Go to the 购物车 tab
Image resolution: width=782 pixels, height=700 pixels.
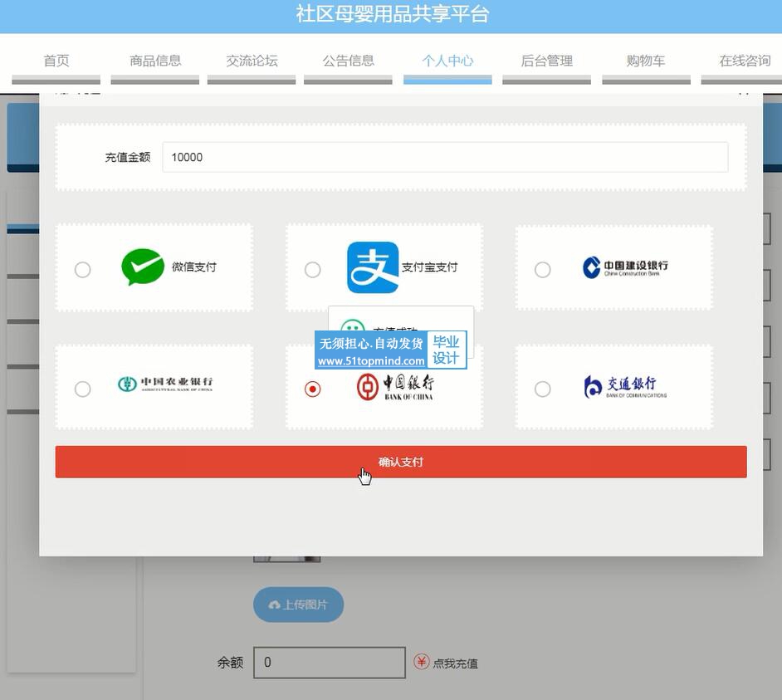647,61
